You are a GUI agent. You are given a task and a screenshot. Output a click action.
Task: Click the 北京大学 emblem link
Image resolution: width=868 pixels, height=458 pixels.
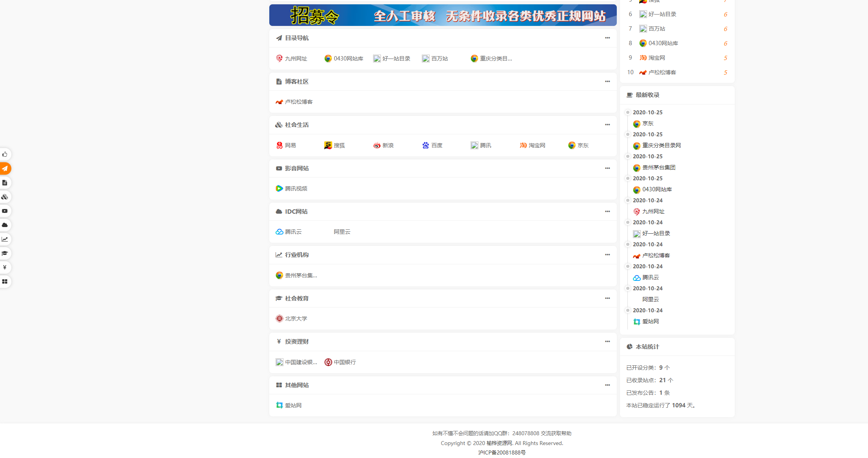291,319
